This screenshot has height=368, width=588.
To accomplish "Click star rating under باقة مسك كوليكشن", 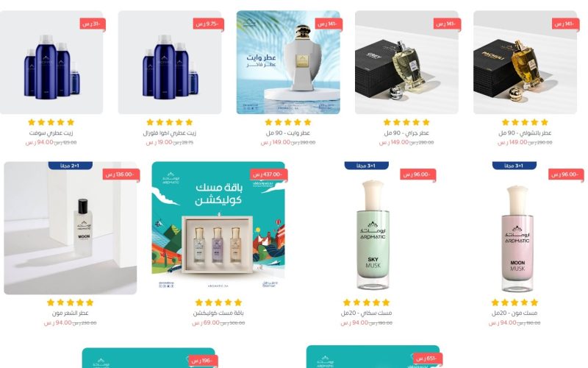I will click(218, 302).
